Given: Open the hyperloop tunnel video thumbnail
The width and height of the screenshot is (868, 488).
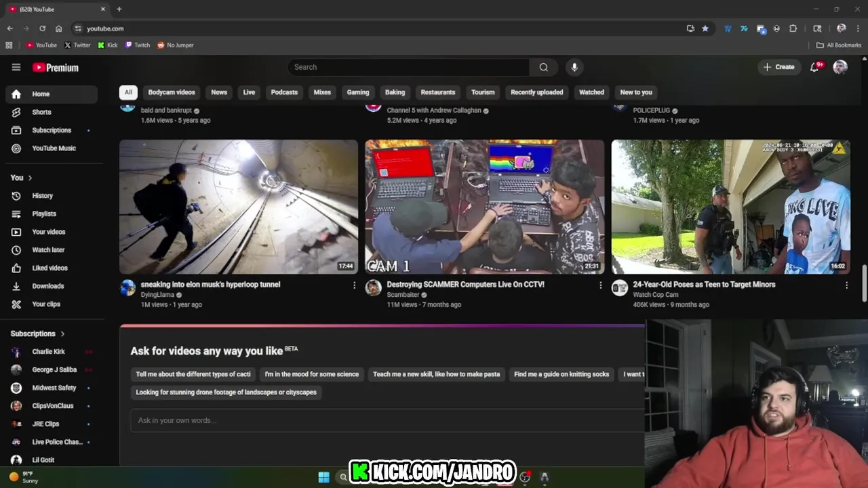Looking at the screenshot, I should (x=239, y=207).
